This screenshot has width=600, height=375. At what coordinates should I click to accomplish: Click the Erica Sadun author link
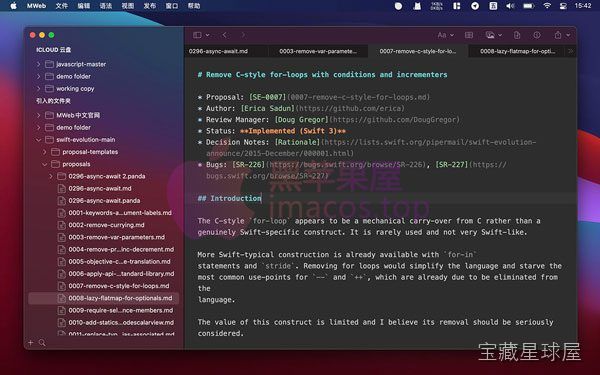pos(268,109)
